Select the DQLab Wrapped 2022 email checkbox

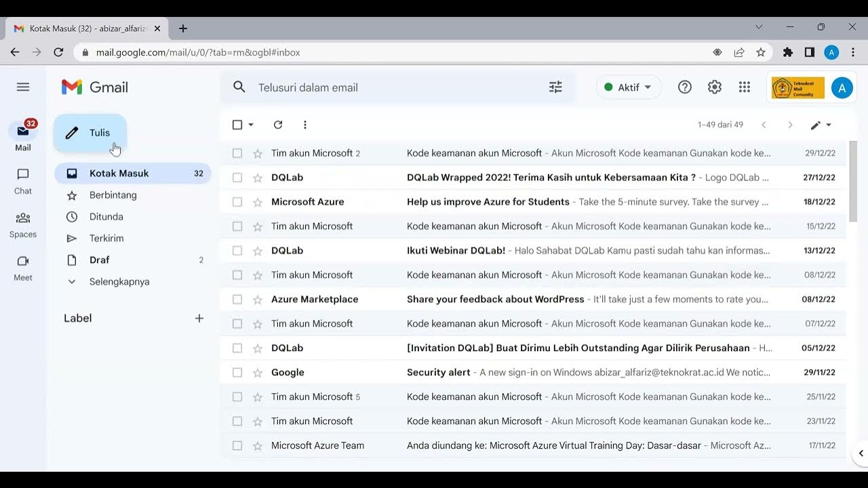(x=237, y=177)
